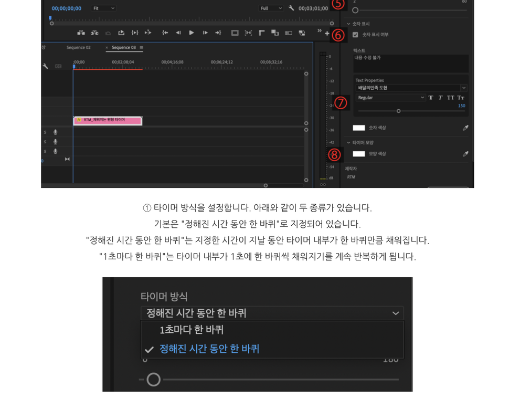Solo the first audio track
520x420 pixels.
[45, 132]
